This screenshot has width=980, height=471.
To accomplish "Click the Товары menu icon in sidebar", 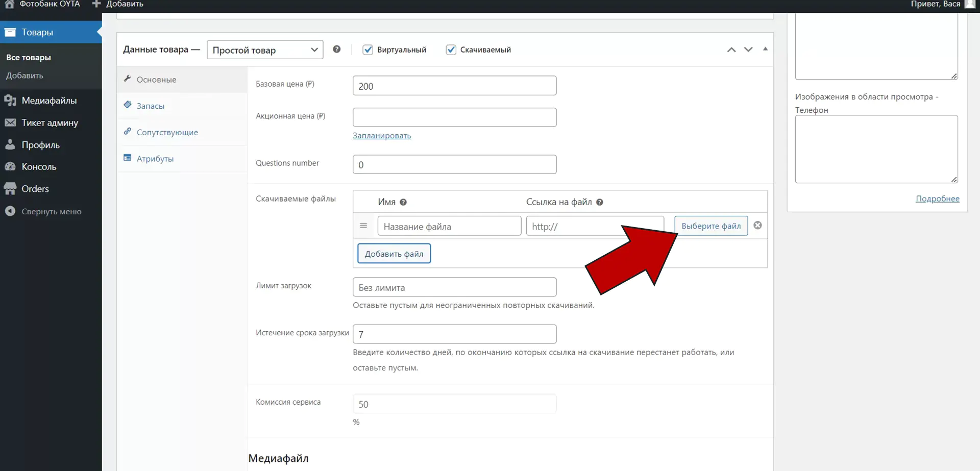I will 10,32.
